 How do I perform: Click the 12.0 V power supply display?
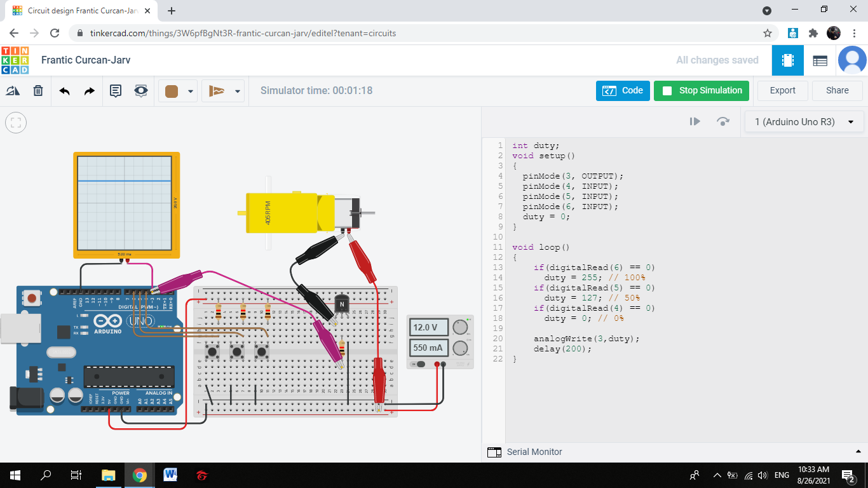pos(429,328)
